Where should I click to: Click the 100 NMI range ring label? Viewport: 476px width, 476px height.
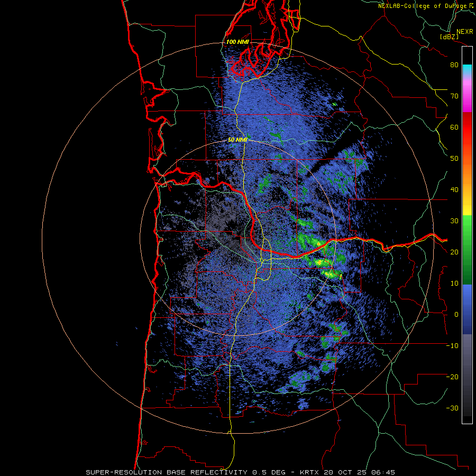pos(237,42)
